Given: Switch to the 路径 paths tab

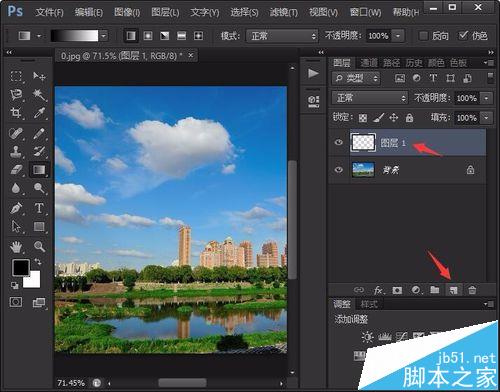Looking at the screenshot, I should tap(391, 63).
